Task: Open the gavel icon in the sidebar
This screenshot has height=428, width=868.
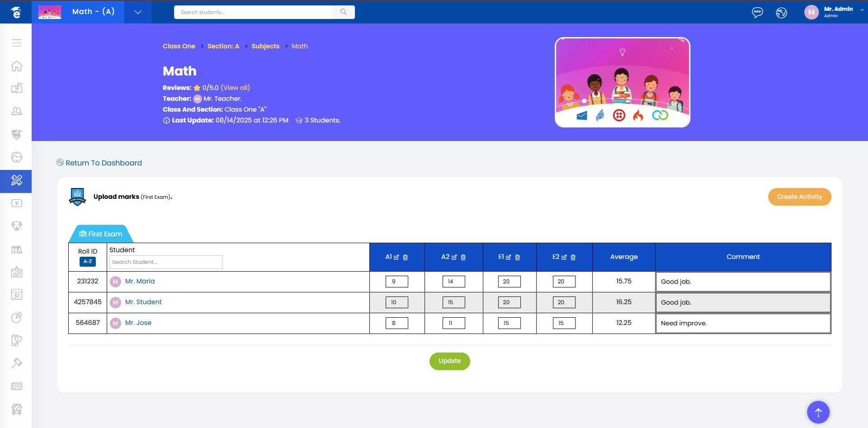Action: click(x=17, y=363)
